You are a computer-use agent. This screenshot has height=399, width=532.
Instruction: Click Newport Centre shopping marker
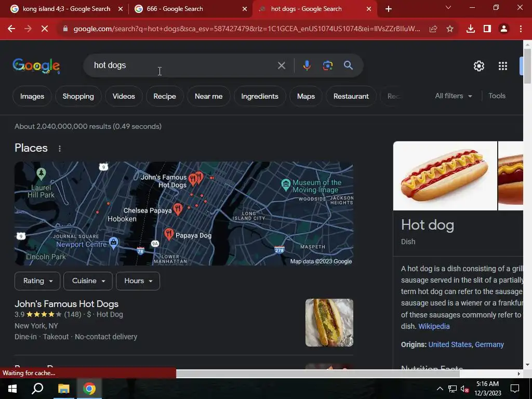click(x=113, y=243)
